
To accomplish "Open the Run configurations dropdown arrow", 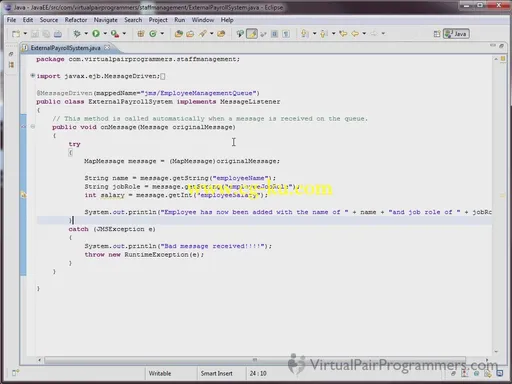I will point(105,34).
